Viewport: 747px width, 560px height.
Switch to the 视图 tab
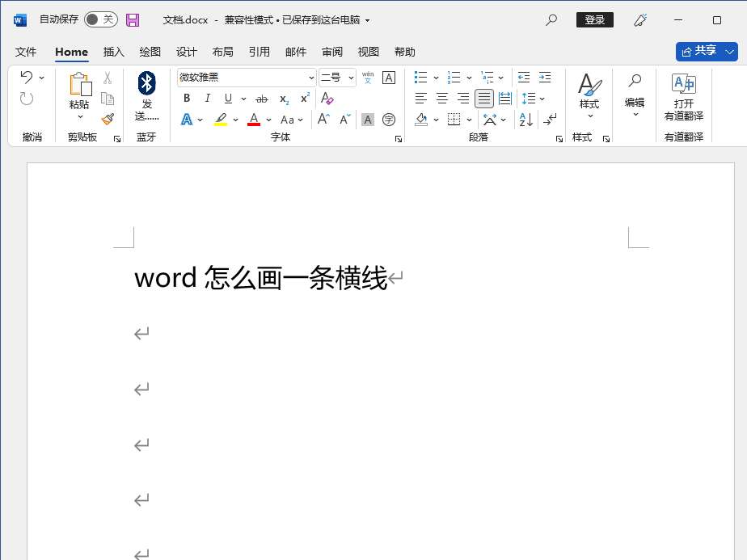coord(369,52)
